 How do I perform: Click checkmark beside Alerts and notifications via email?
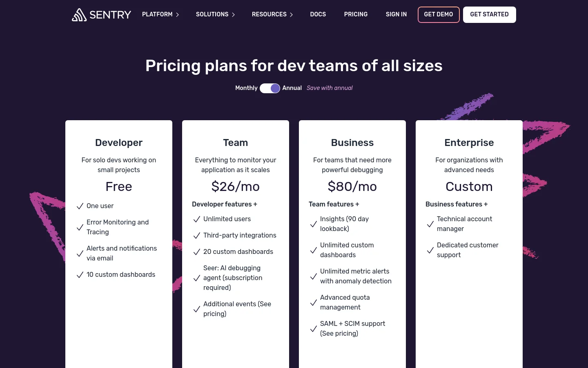[80, 254]
